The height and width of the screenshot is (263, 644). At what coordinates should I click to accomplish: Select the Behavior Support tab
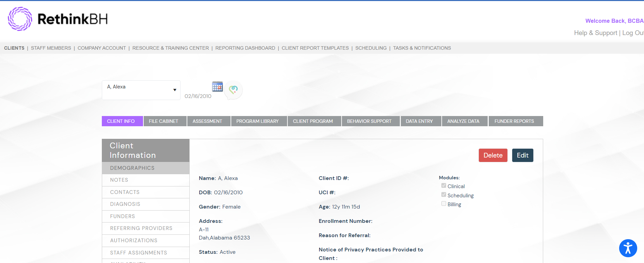coord(371,121)
